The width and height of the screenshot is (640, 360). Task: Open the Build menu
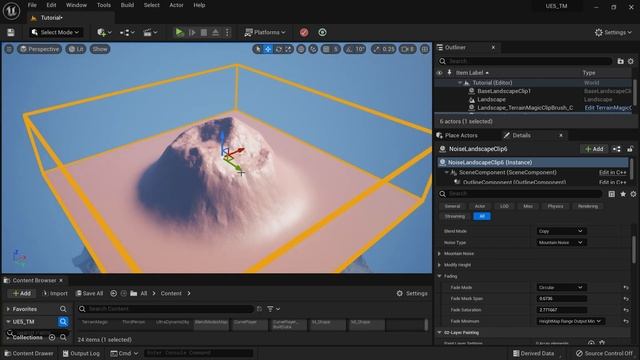coord(127,5)
